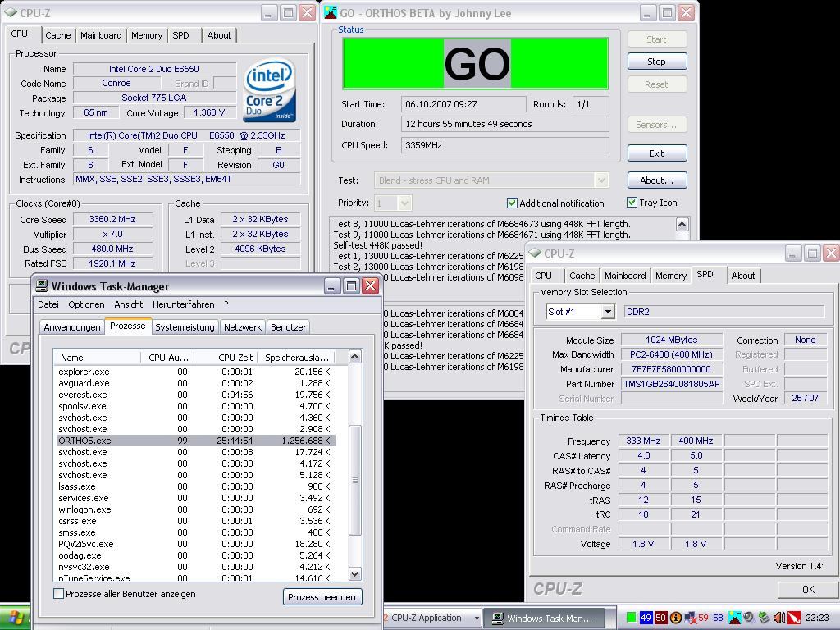Screen dimensions: 840x630
Task: Open Benutzer tab in Task-Manager
Action: pos(288,327)
